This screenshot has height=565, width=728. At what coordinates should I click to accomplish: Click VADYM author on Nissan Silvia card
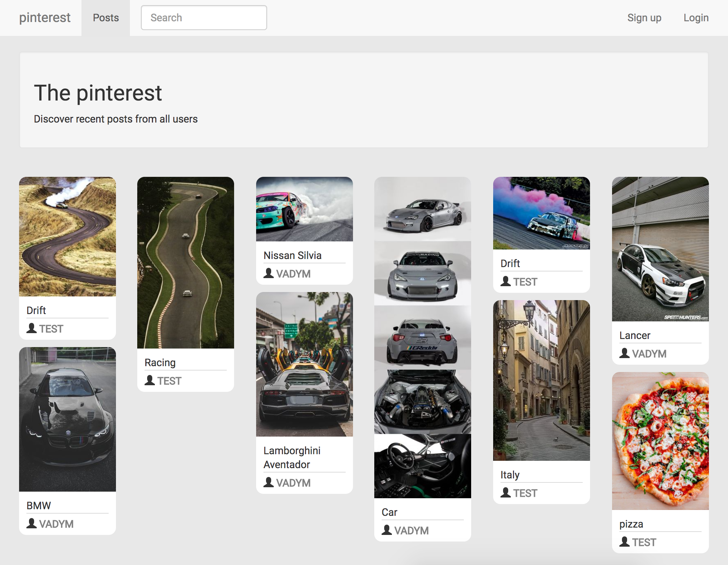[294, 274]
